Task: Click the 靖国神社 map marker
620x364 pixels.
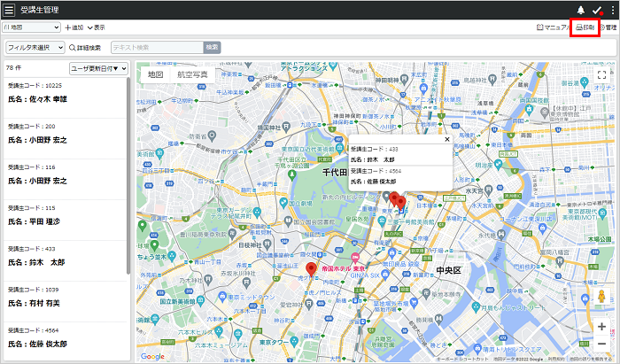Action: pos(286,127)
